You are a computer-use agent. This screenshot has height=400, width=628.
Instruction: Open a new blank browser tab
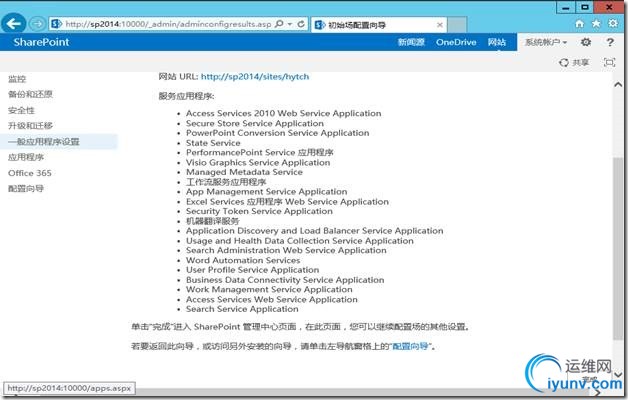tap(457, 25)
